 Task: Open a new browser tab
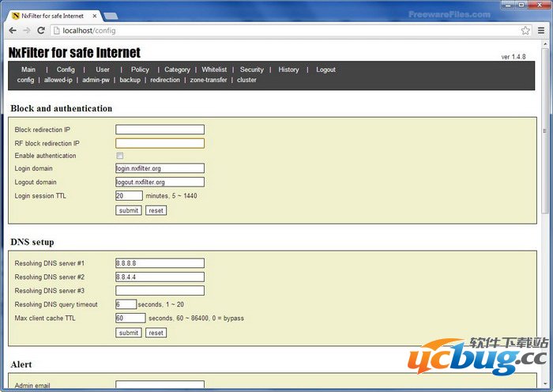pos(111,16)
